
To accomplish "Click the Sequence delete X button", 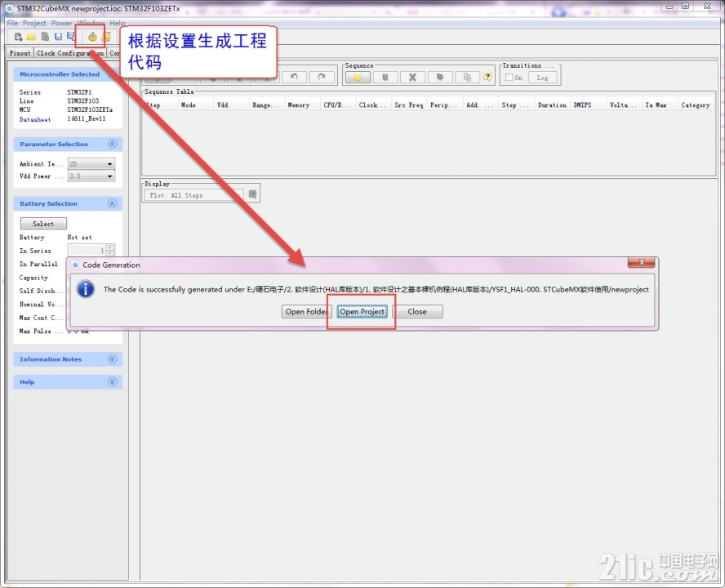I will 412,78.
